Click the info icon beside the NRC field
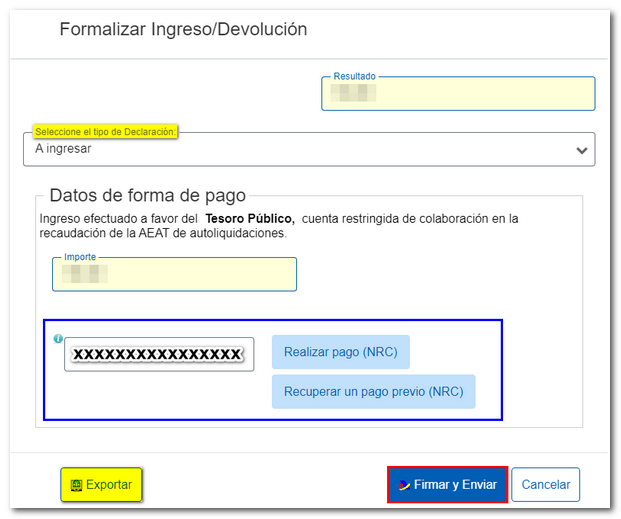The height and width of the screenshot is (519, 621). 58,339
